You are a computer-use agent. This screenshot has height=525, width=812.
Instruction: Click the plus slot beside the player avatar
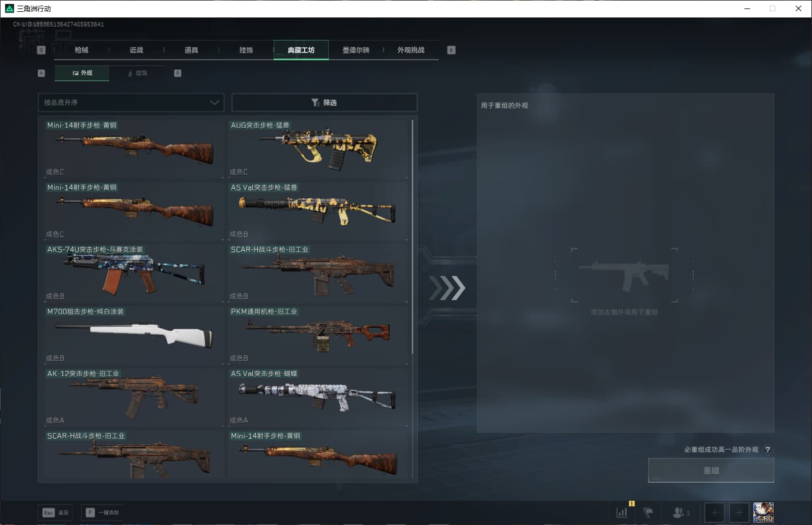(x=739, y=513)
